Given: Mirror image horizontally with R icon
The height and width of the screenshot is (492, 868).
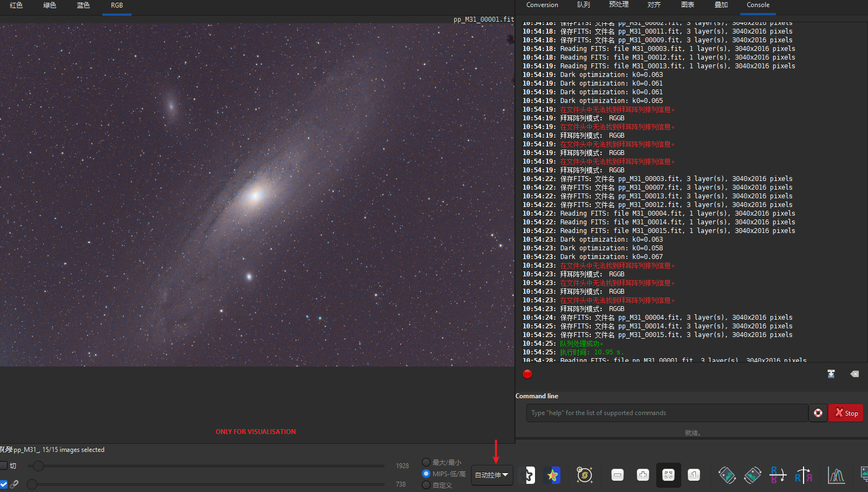Looking at the screenshot, I should [804, 475].
